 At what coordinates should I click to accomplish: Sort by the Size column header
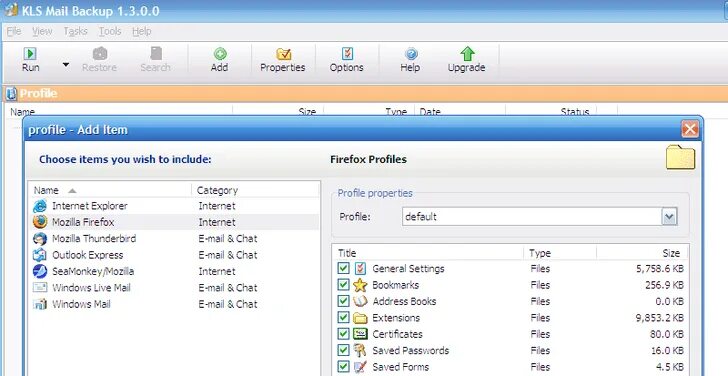coord(642,253)
